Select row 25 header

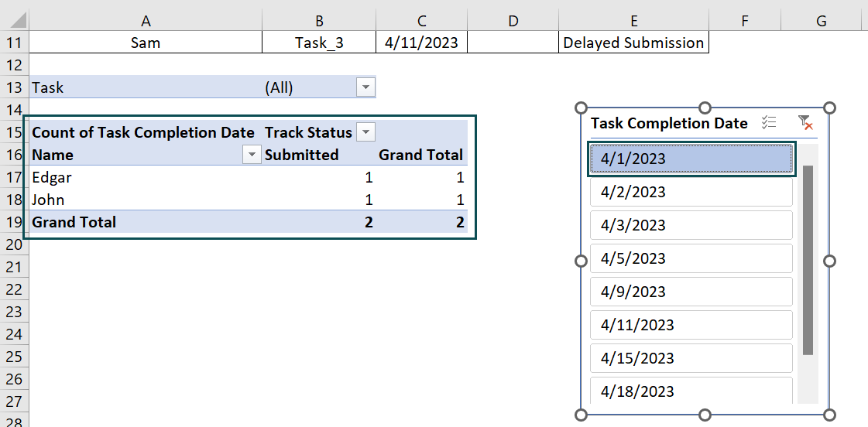click(x=15, y=357)
